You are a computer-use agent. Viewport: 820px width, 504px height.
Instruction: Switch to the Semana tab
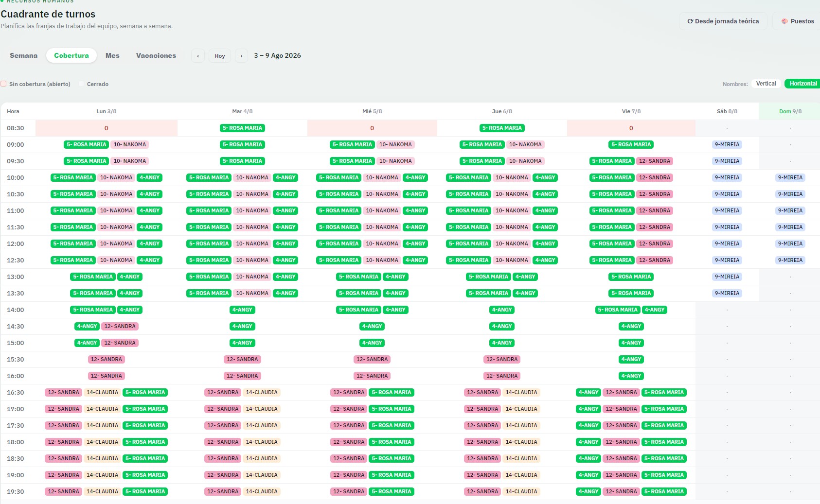click(x=23, y=55)
